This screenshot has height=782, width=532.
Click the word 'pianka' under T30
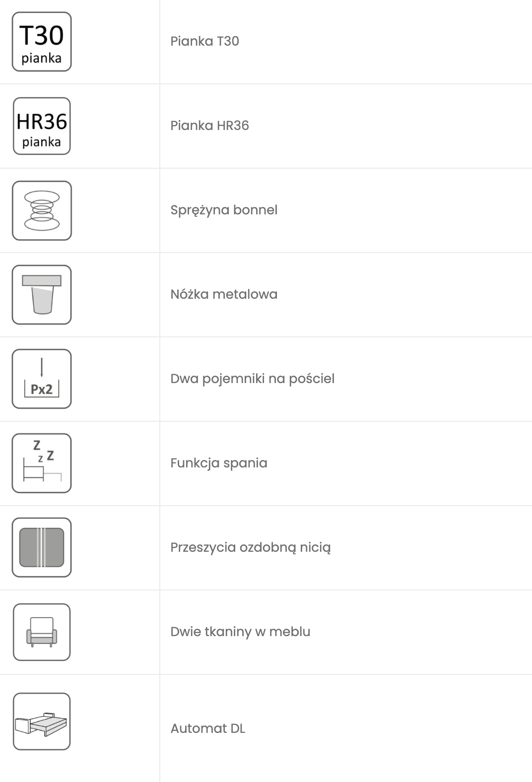pyautogui.click(x=42, y=59)
